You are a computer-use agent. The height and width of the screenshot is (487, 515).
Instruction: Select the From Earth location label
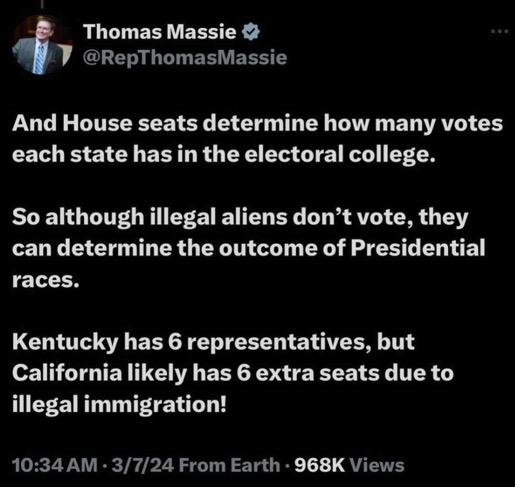pos(230,465)
